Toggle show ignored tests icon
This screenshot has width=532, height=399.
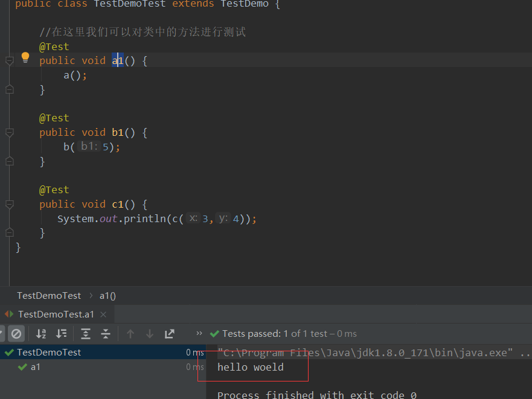click(x=16, y=334)
